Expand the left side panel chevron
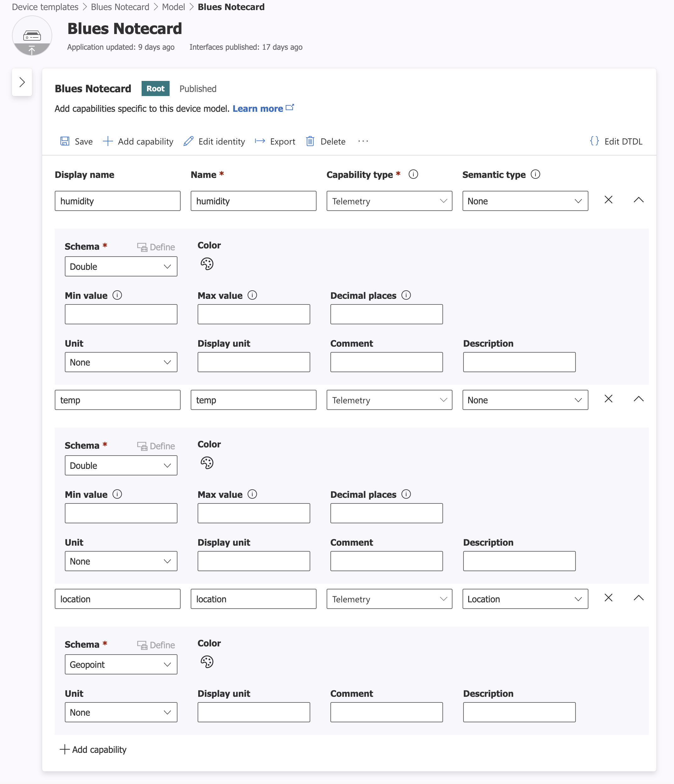Screen dimensions: 674x784 coord(22,82)
